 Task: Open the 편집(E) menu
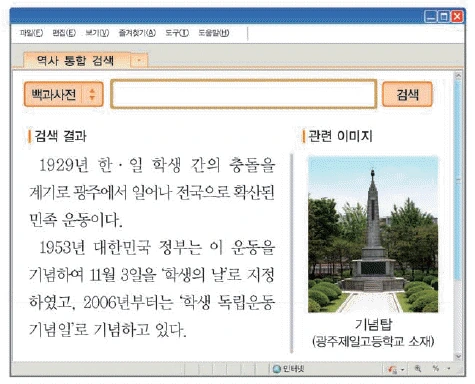pos(64,33)
